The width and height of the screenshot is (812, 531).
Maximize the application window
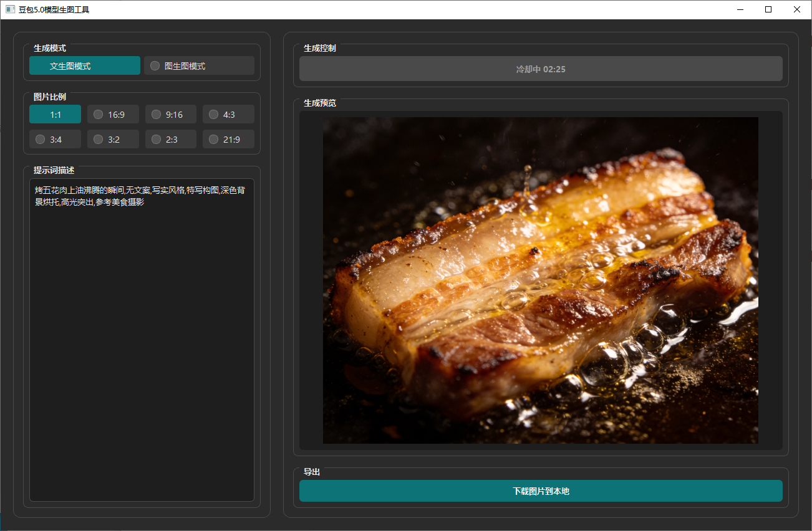(x=768, y=9)
